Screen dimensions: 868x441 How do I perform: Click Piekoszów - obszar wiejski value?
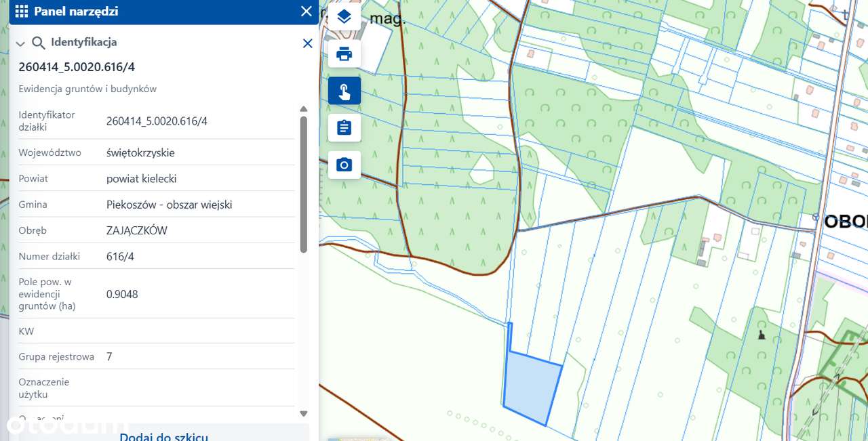pos(169,204)
